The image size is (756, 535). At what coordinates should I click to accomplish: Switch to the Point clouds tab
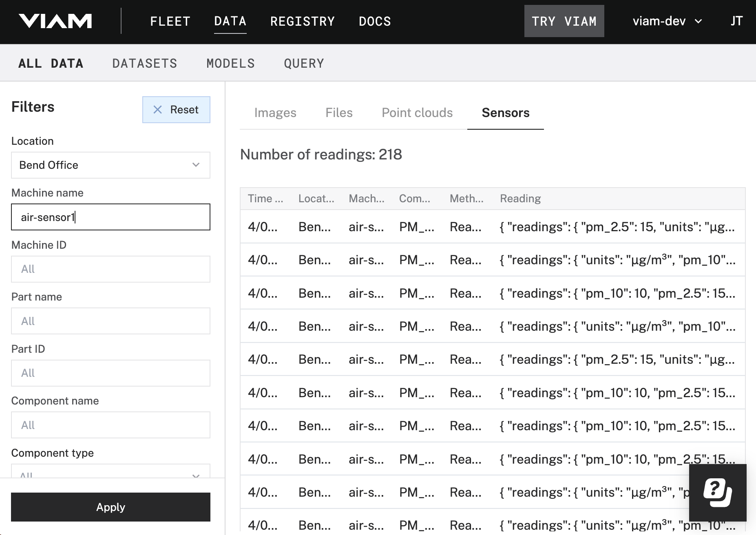417,113
